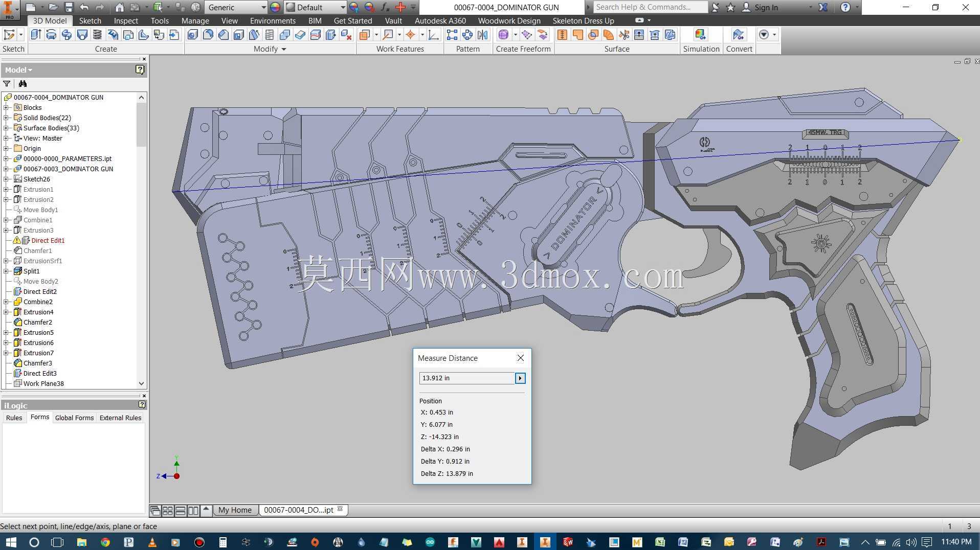Select the Coil tool
Screen dimensions: 980x550
point(97,35)
